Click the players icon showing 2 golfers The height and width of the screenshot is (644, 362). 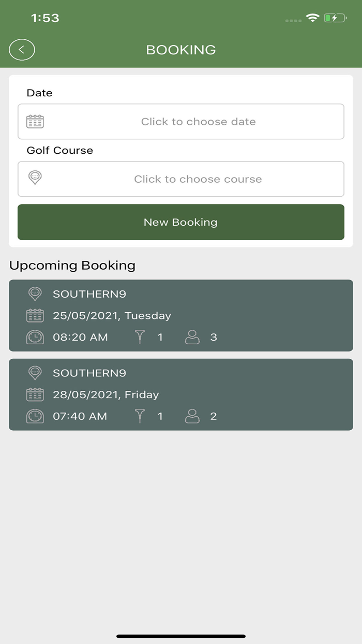click(x=192, y=416)
